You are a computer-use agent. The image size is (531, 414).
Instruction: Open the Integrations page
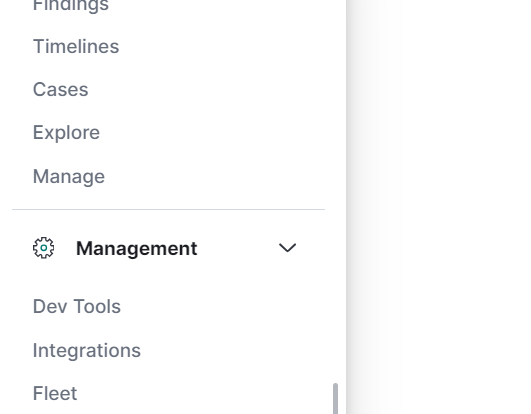pyautogui.click(x=86, y=350)
